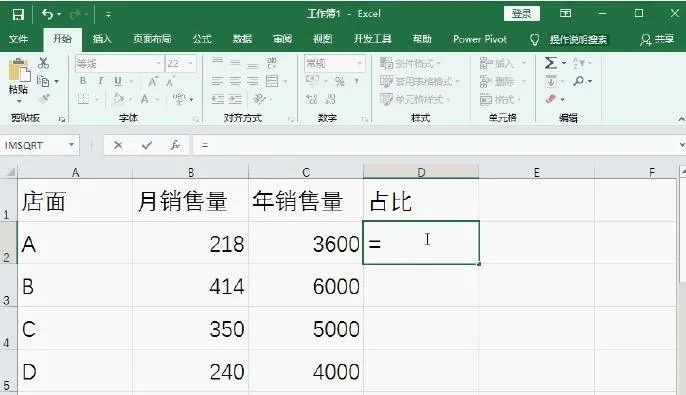
Task: Cancel the entry with the X icon
Action: 118,145
